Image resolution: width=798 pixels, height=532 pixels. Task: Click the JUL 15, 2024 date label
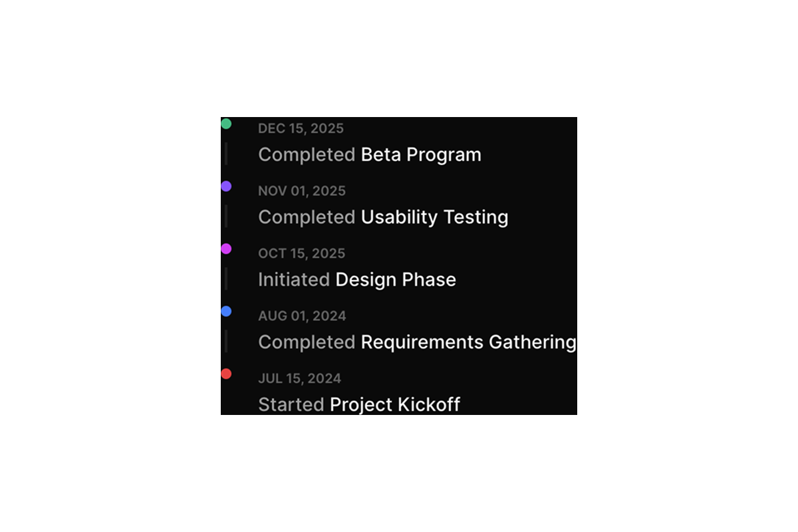coord(299,378)
